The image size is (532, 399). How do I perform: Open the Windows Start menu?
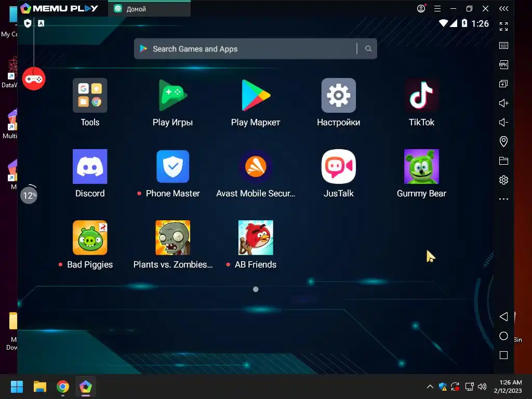pos(17,387)
